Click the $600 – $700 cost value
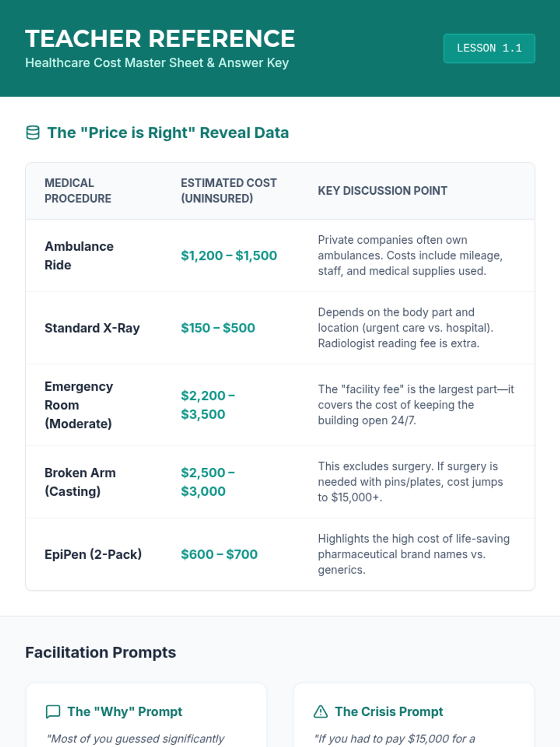Viewport: 560px width, 747px height. pyautogui.click(x=219, y=554)
